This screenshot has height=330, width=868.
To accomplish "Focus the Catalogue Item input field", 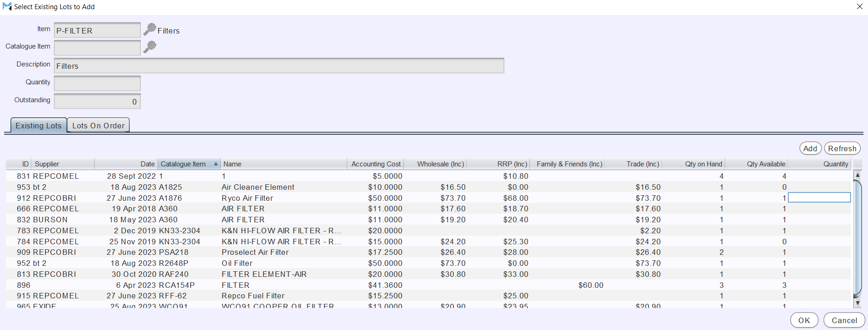I will [x=97, y=48].
